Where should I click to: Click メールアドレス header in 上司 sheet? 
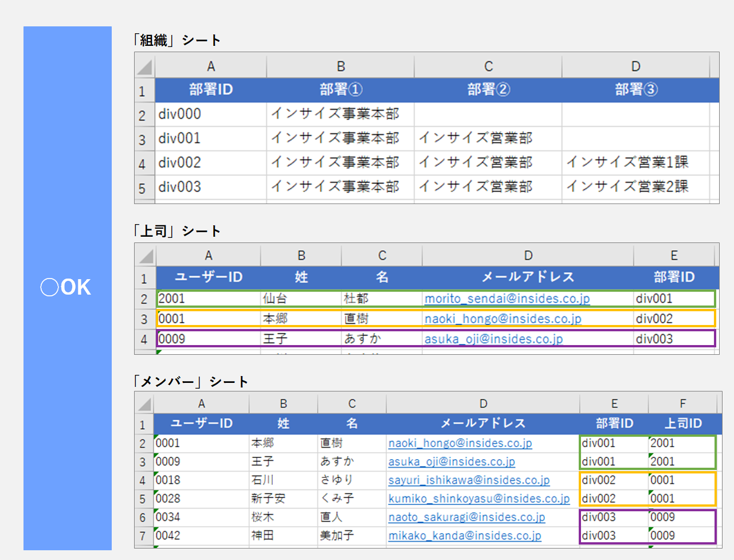[528, 277]
